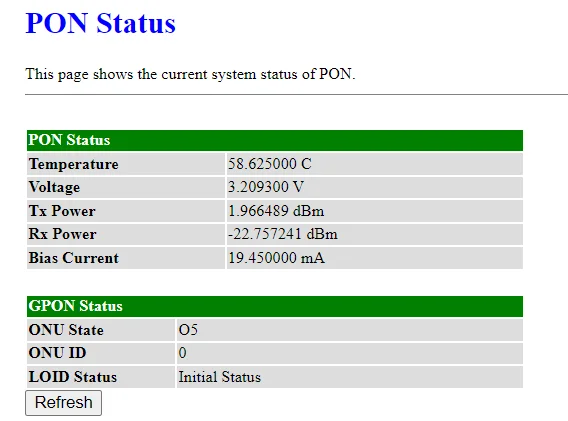Select the 3.209300 V value
Screen dimensions: 568x421
pos(266,187)
